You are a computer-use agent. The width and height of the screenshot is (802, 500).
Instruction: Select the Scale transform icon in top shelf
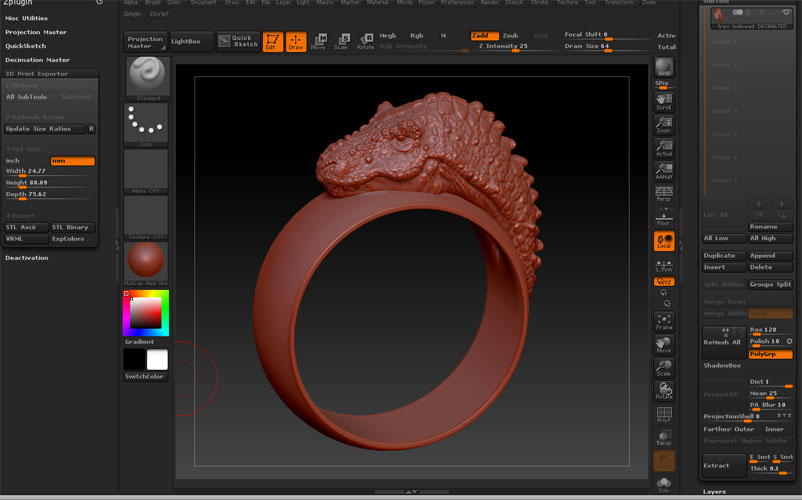pos(342,41)
